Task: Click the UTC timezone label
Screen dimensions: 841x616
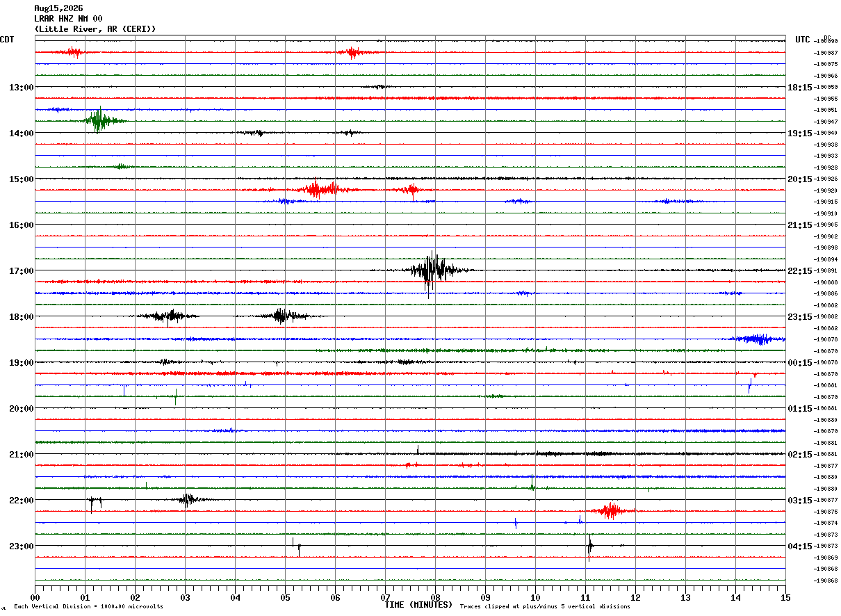Action: pyautogui.click(x=803, y=40)
